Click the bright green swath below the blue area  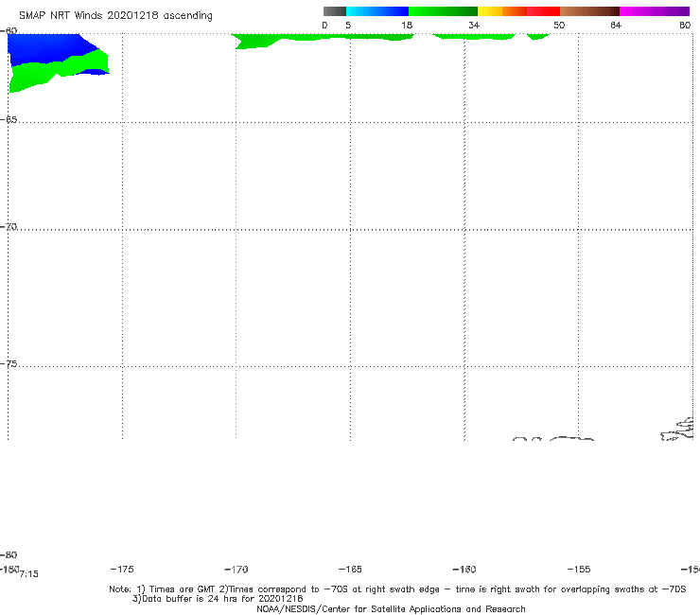coord(58,69)
